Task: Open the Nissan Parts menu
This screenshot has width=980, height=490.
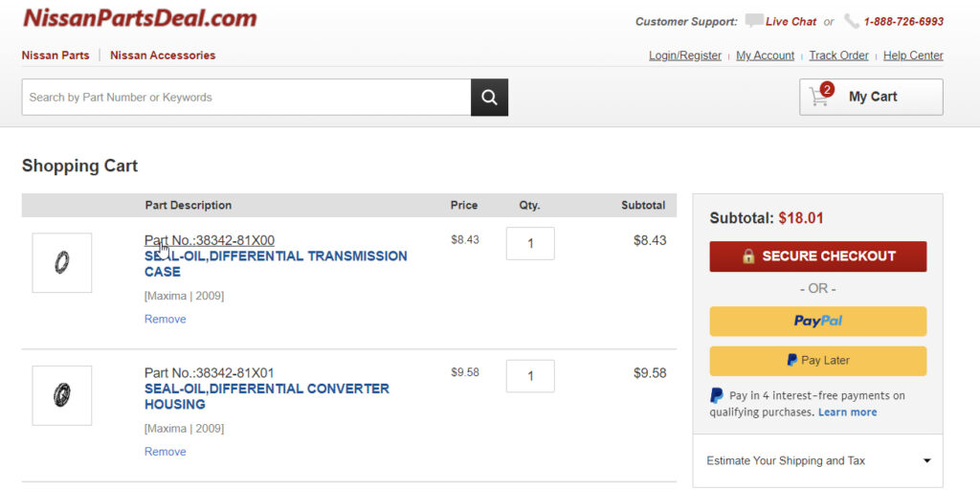Action: click(56, 56)
